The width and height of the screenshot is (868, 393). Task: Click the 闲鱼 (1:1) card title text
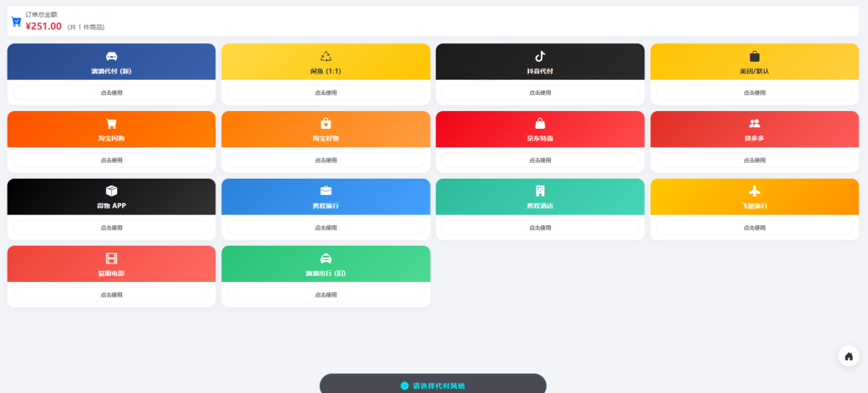tap(326, 71)
